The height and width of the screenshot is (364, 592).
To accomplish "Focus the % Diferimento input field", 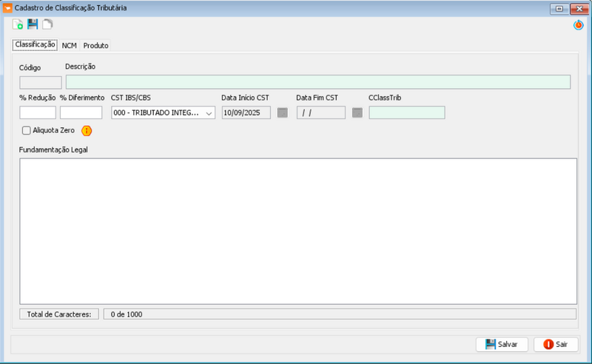I will point(81,113).
